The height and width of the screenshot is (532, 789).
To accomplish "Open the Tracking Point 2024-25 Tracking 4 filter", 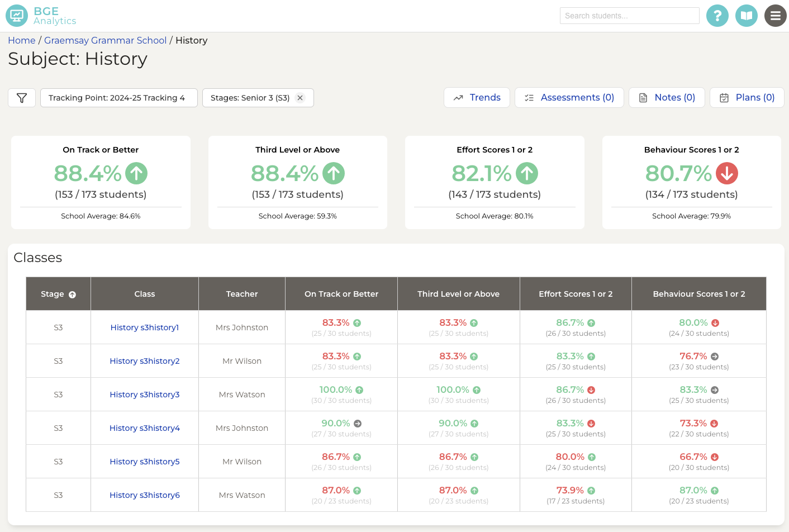I will pos(118,97).
